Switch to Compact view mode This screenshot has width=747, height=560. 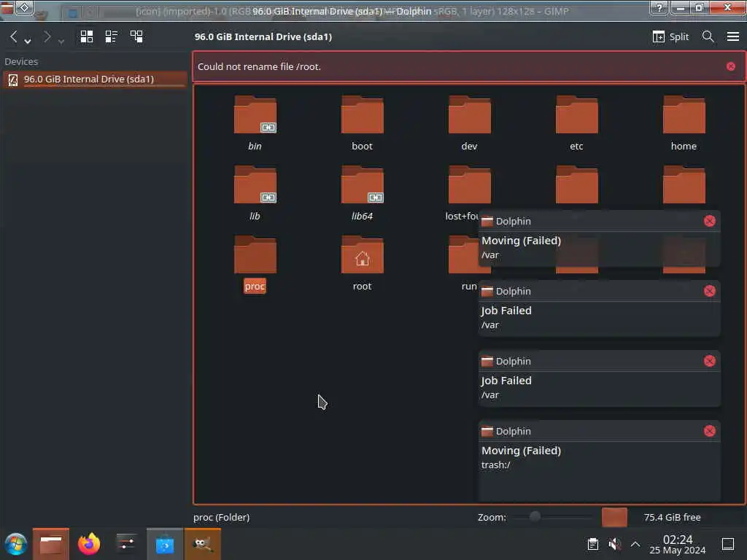pos(112,36)
